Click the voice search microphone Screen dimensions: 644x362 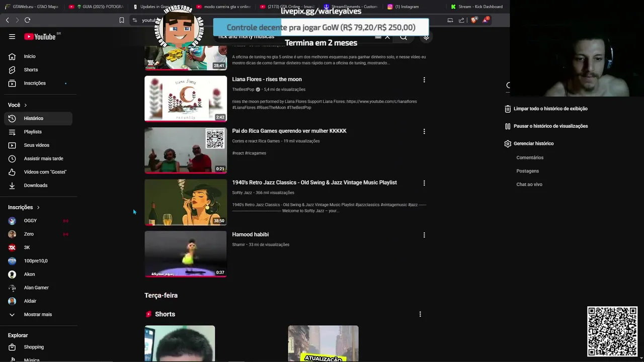point(426,37)
